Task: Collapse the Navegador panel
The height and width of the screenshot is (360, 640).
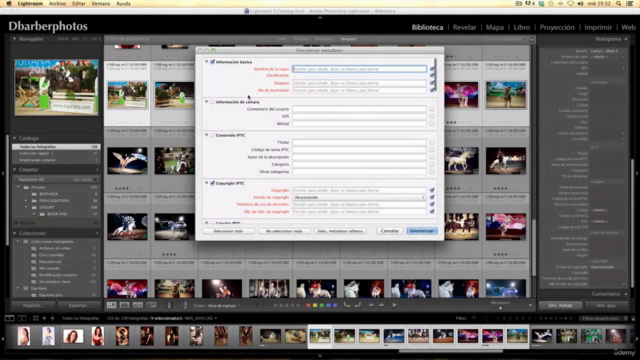Action: (15, 39)
